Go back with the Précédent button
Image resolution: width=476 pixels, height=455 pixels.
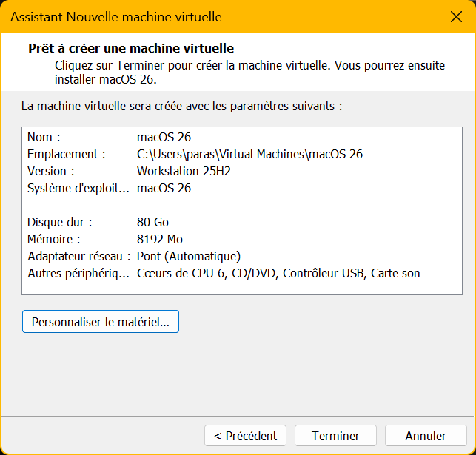coord(245,436)
